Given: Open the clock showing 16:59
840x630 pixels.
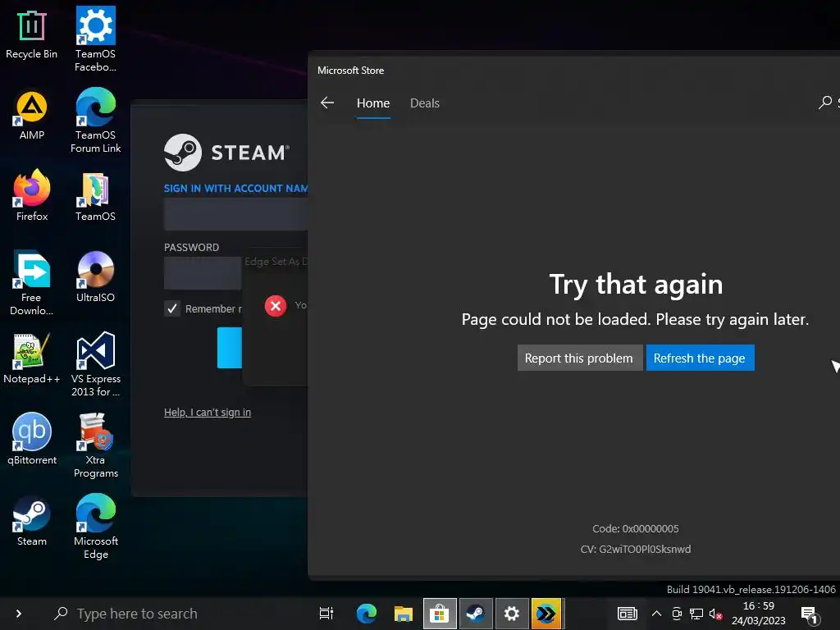Looking at the screenshot, I should pos(758,614).
